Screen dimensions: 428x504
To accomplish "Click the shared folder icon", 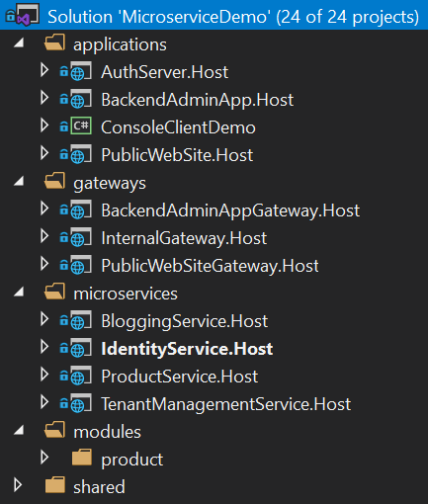I will 54,485.
